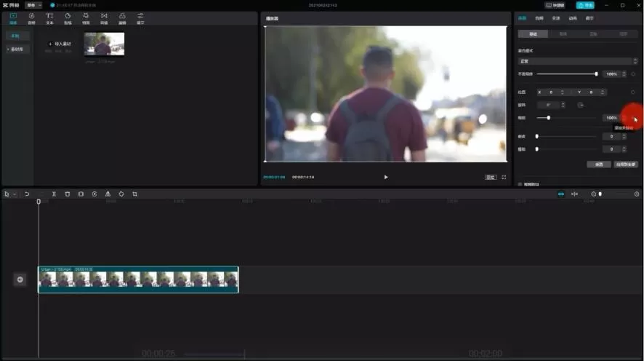Click the scale slider handle
The height and width of the screenshot is (361, 644).
(548, 118)
